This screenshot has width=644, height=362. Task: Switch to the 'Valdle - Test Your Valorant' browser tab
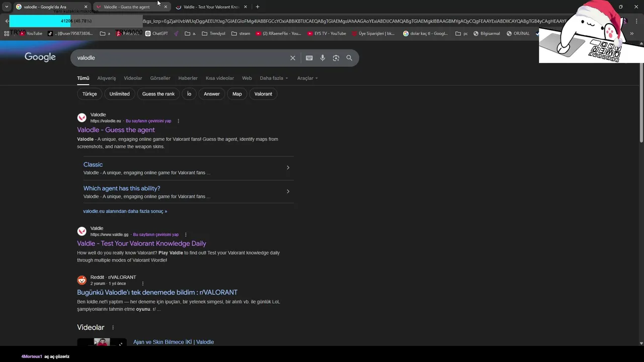click(x=211, y=7)
